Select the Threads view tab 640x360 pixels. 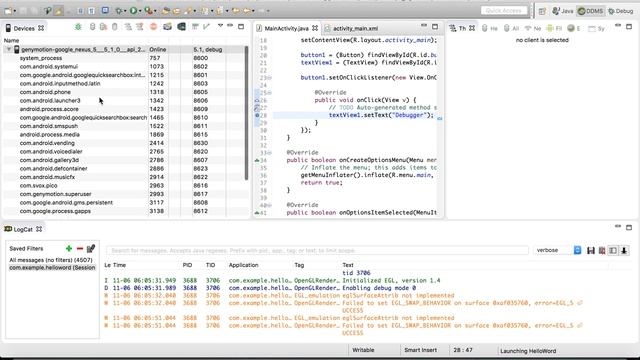pos(462,28)
